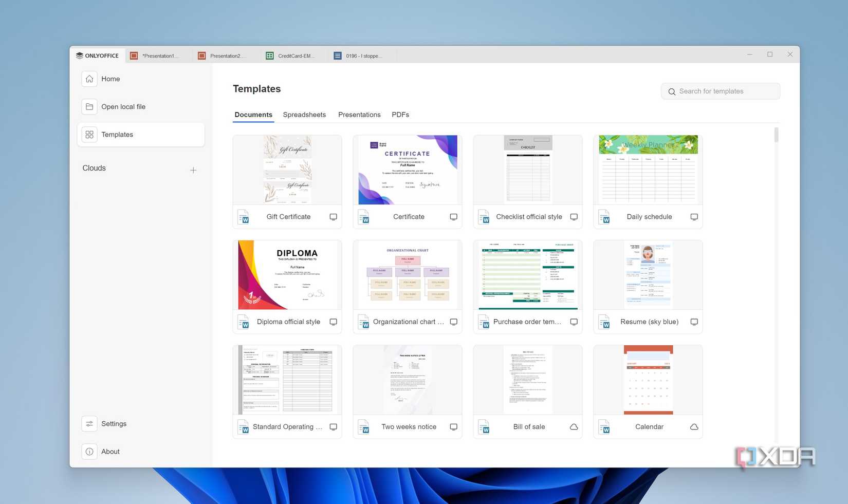
Task: Click monitor icon on Resume (sky blue)
Action: pyautogui.click(x=694, y=322)
